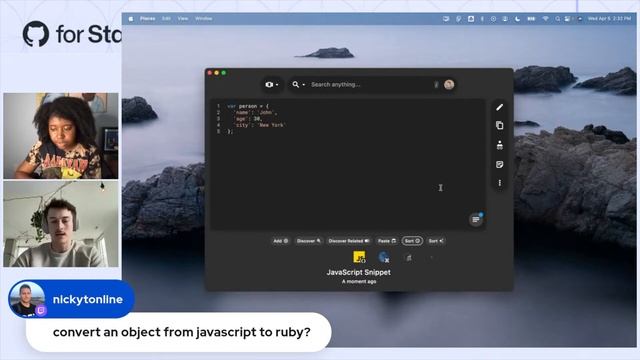Click the Discover Related button
640x360 pixels.
click(x=349, y=241)
